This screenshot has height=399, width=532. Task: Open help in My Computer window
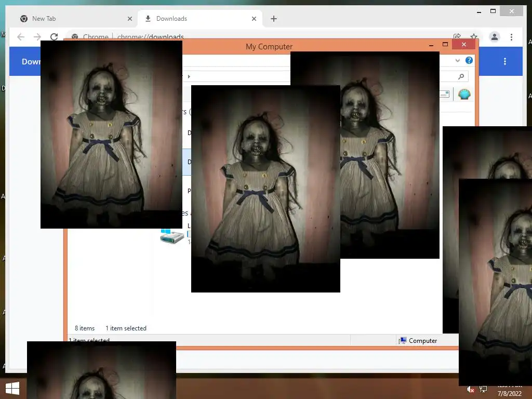tap(469, 60)
